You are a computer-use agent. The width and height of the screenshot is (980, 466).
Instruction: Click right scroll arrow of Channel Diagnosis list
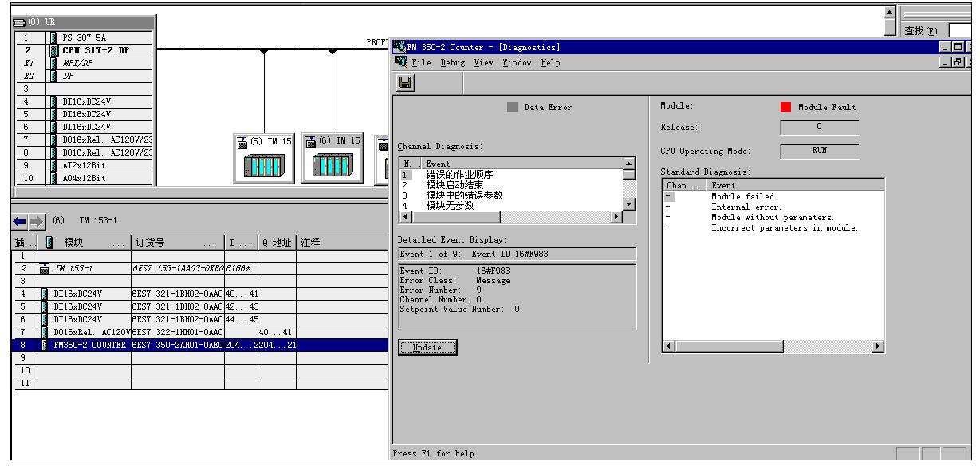tap(616, 217)
